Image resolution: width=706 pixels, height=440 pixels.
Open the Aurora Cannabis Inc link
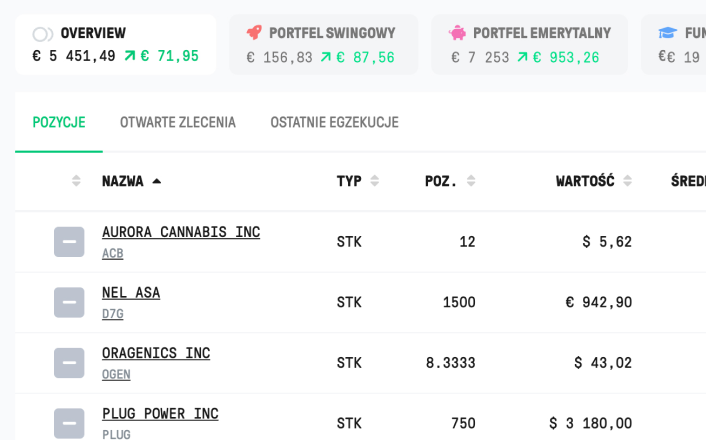point(181,232)
